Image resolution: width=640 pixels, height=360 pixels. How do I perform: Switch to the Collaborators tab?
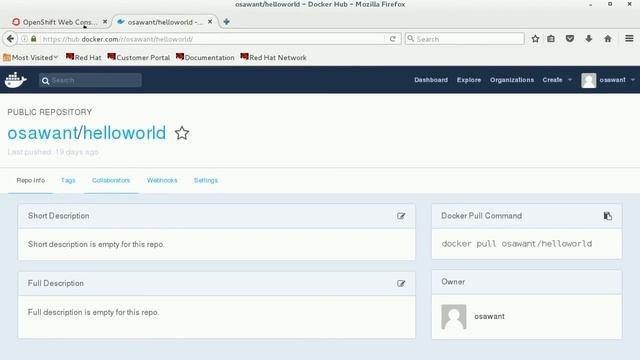111,180
